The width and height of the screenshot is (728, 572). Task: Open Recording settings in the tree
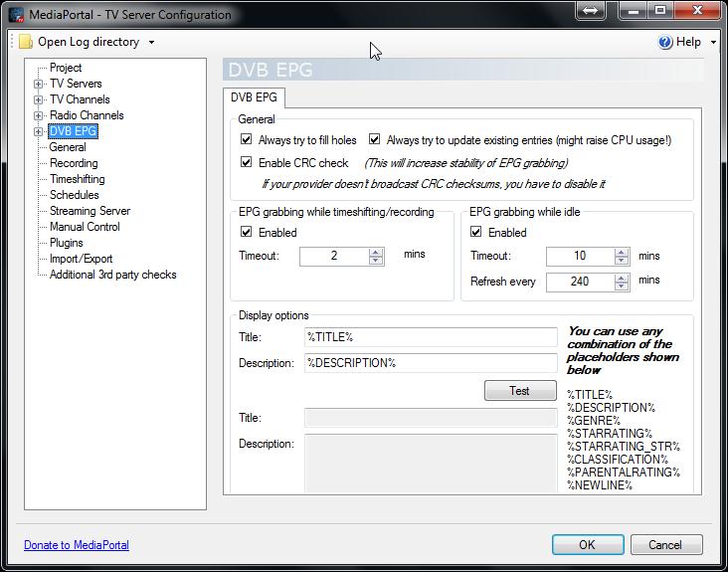[x=74, y=163]
